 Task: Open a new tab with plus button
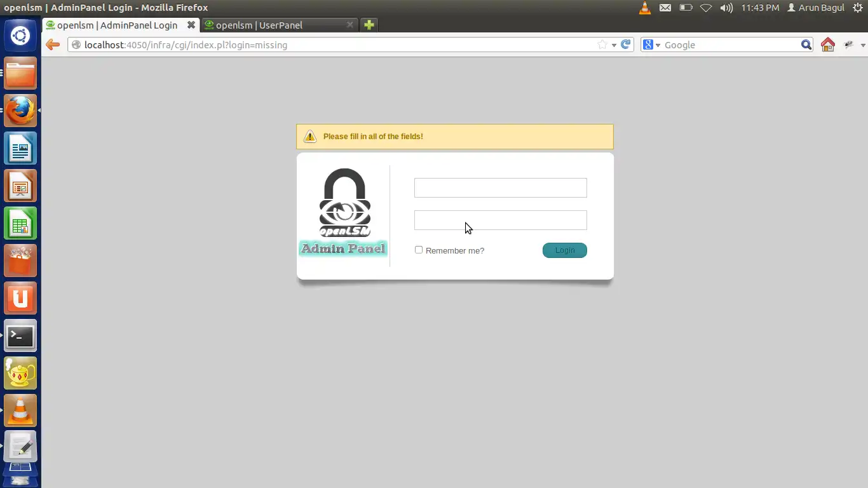point(369,25)
